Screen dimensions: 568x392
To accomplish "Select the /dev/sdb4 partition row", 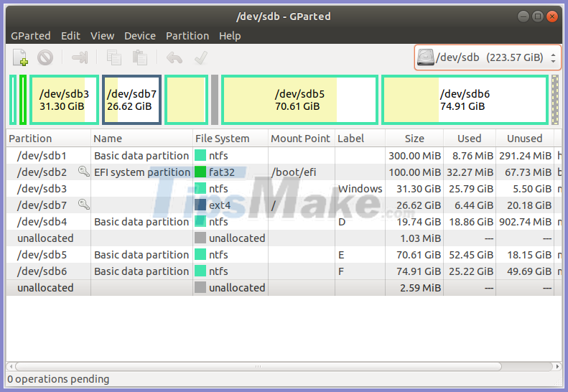I will (284, 222).
